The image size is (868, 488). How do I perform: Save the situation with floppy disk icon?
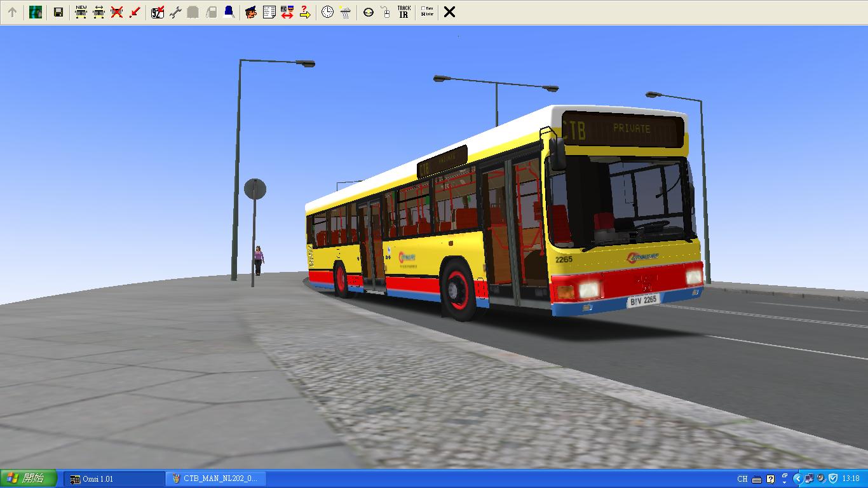58,12
